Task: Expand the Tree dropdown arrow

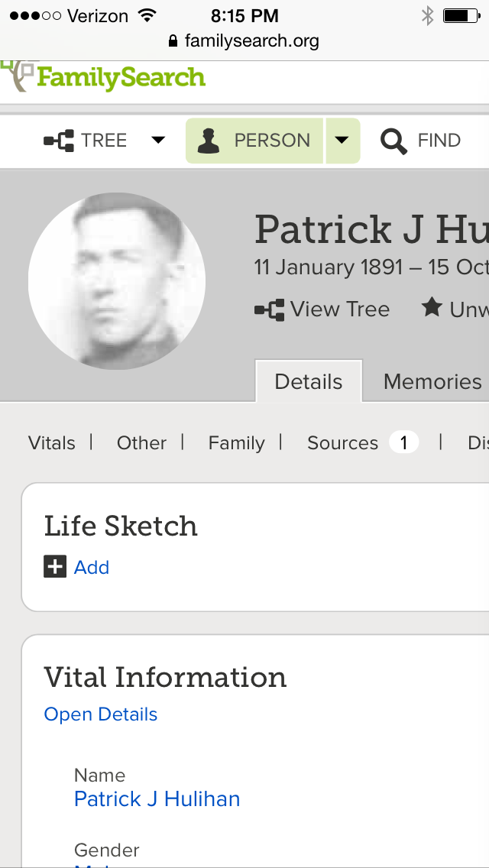Action: coord(158,140)
